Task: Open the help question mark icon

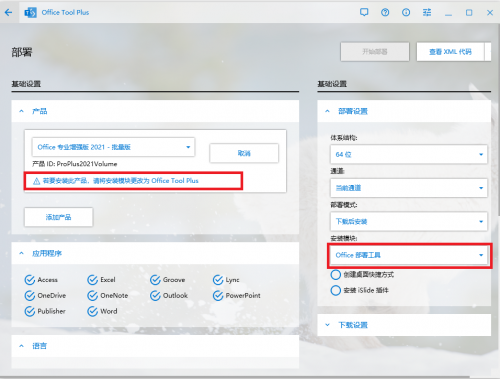Action: 385,13
